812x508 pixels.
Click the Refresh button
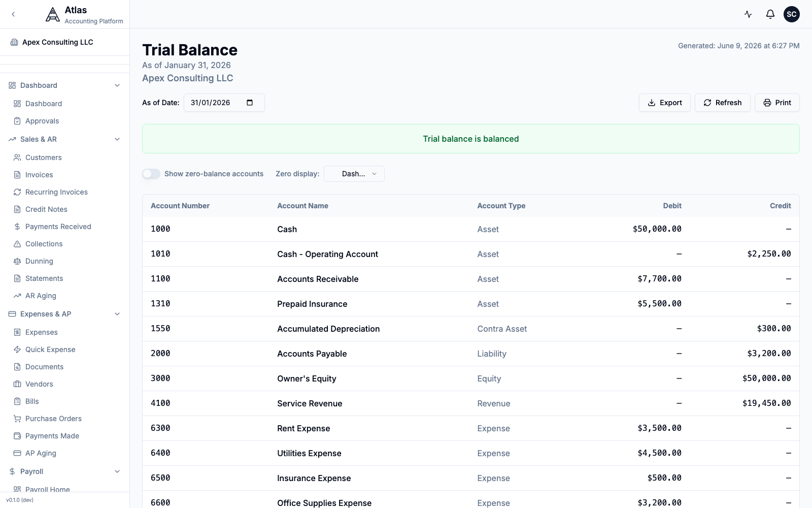tap(723, 103)
